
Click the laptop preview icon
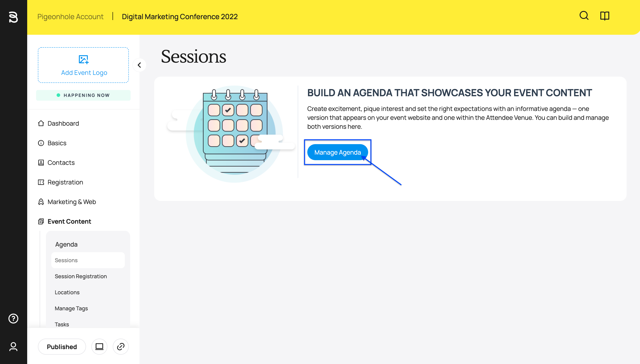(99, 347)
